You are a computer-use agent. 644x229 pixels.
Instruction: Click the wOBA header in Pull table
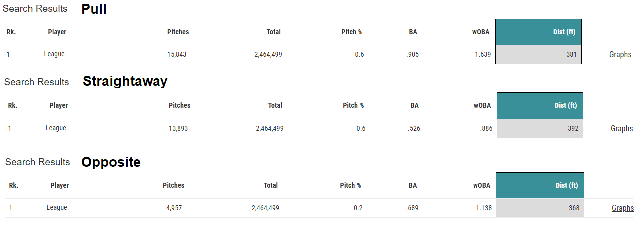[x=481, y=32]
